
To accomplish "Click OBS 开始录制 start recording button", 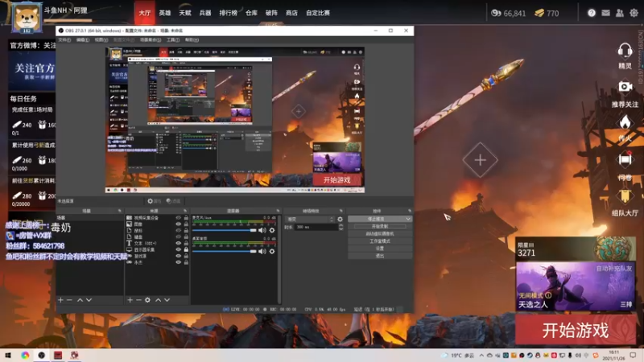I will (380, 227).
